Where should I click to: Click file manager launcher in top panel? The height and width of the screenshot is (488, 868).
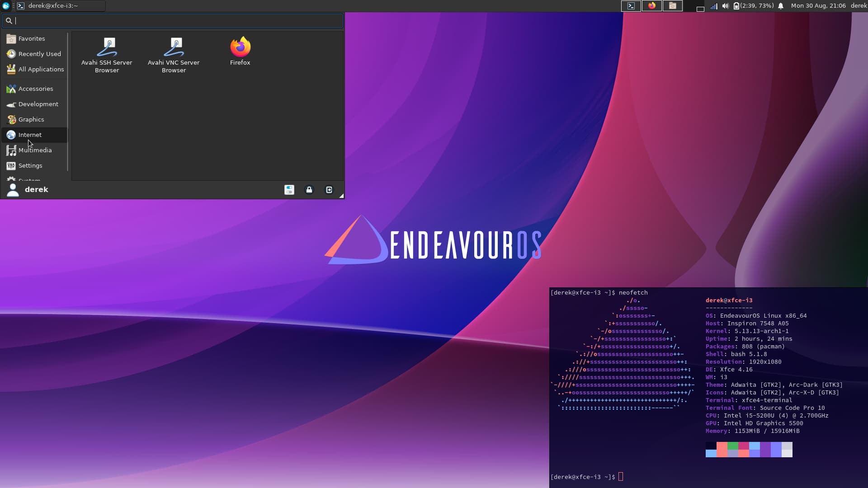coord(673,6)
